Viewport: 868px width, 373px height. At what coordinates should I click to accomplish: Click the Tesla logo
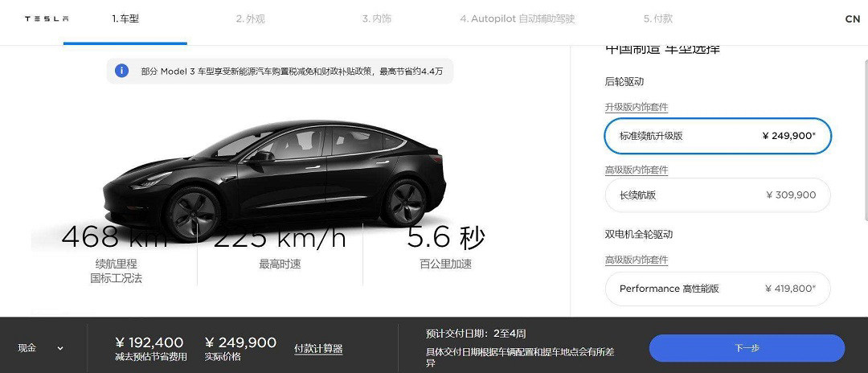point(47,18)
